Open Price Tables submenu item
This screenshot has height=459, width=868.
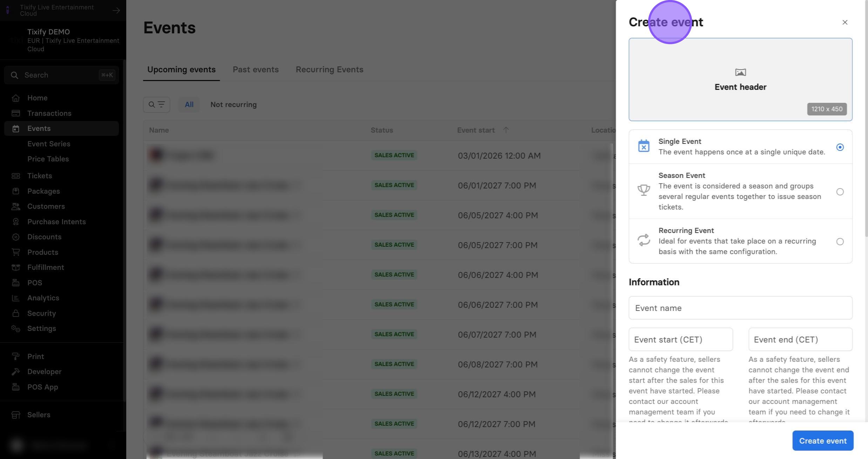(48, 159)
